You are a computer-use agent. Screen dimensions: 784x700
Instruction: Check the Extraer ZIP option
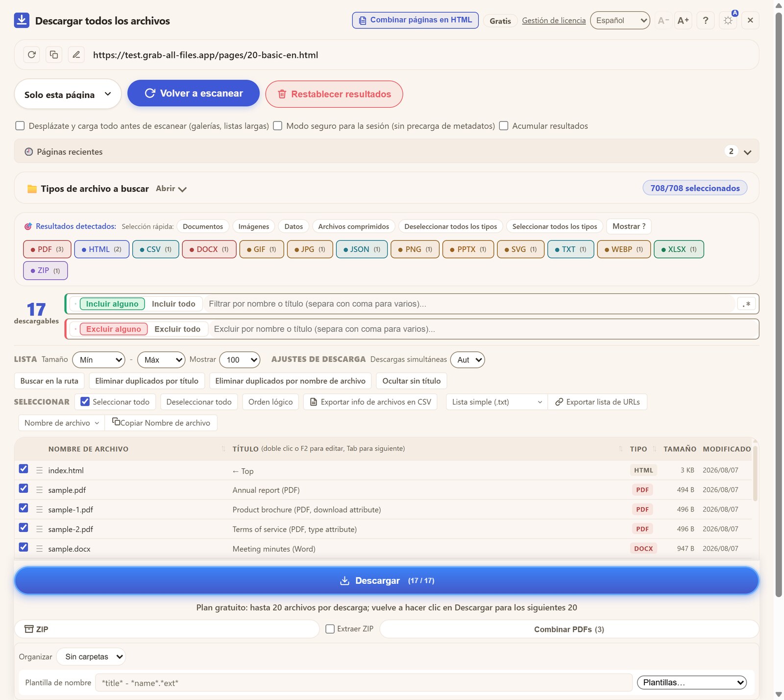[x=330, y=629]
